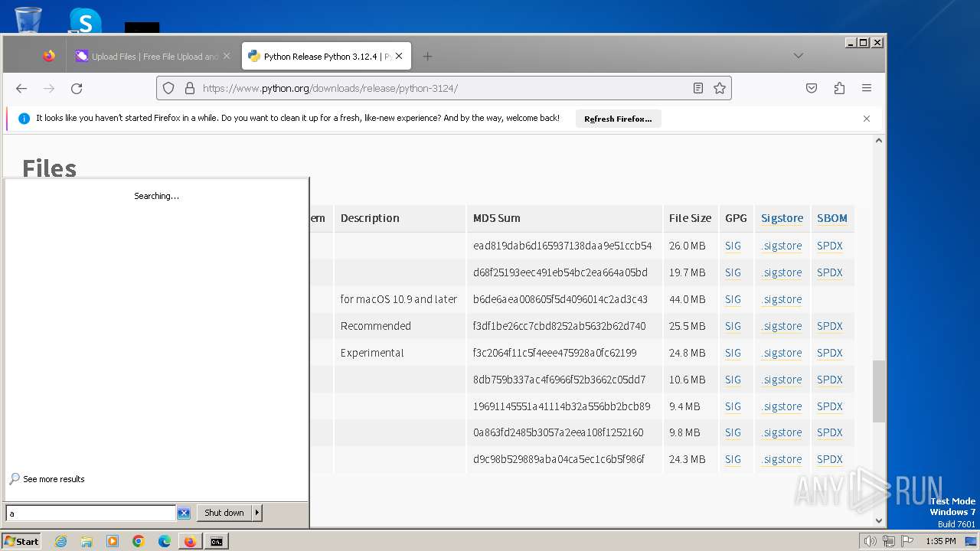The image size is (980, 551).
Task: Click the Shut down button
Action: [x=224, y=513]
